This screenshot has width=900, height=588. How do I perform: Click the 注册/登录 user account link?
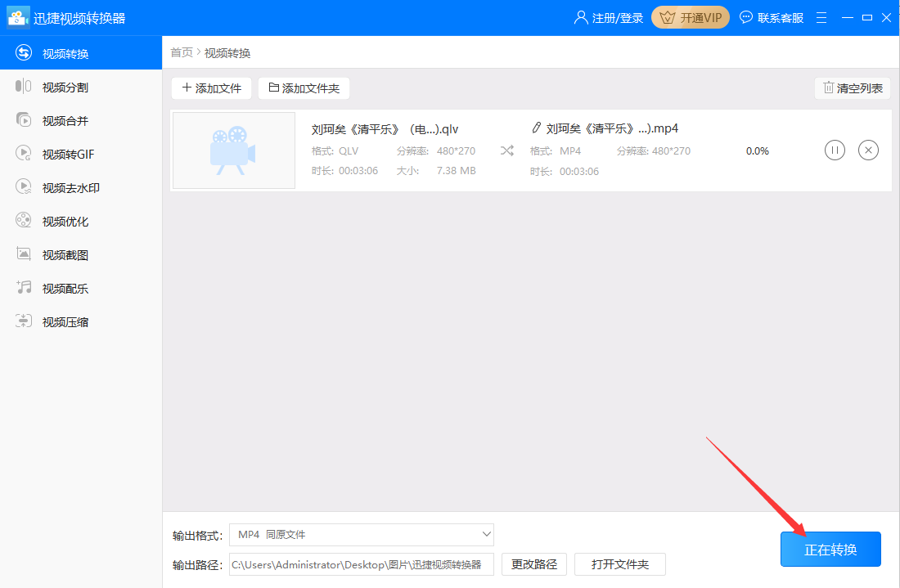click(609, 18)
